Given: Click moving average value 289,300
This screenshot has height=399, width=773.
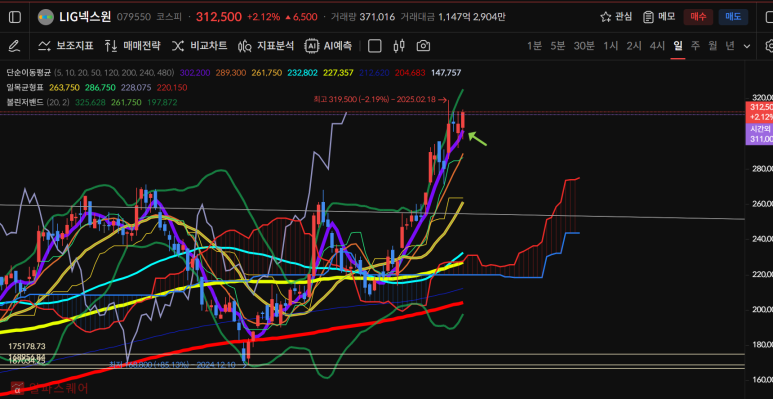Looking at the screenshot, I should (231, 73).
